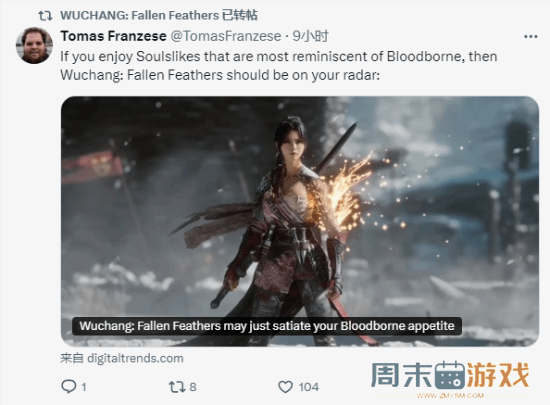Click the like count of 104
This screenshot has height=405, width=550.
309,387
